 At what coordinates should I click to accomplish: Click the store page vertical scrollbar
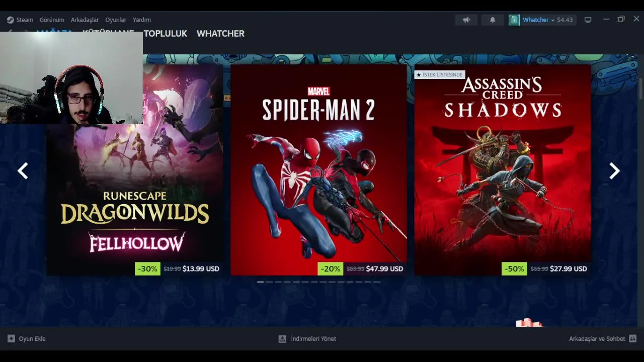(x=640, y=88)
